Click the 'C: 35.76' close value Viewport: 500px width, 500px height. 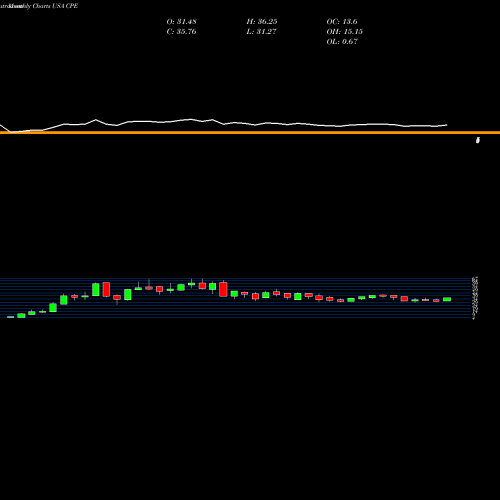coord(181,32)
